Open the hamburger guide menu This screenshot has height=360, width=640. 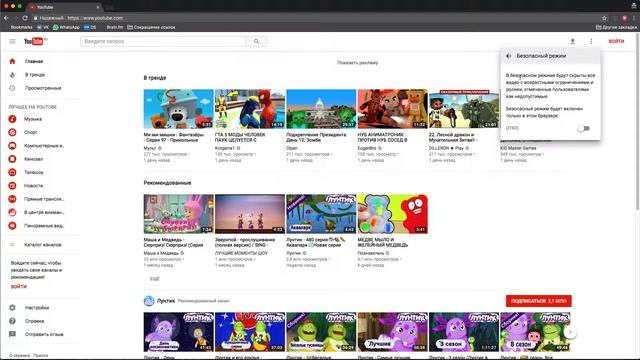coord(12,41)
